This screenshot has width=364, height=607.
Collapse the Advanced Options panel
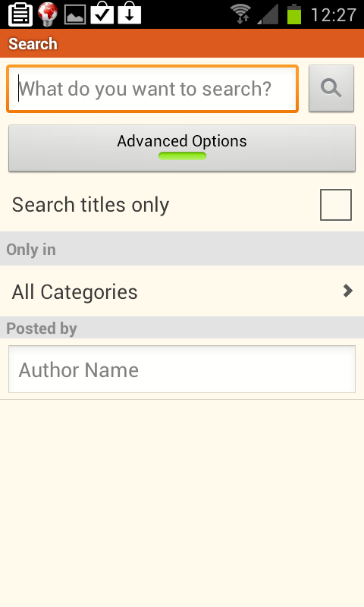click(182, 148)
